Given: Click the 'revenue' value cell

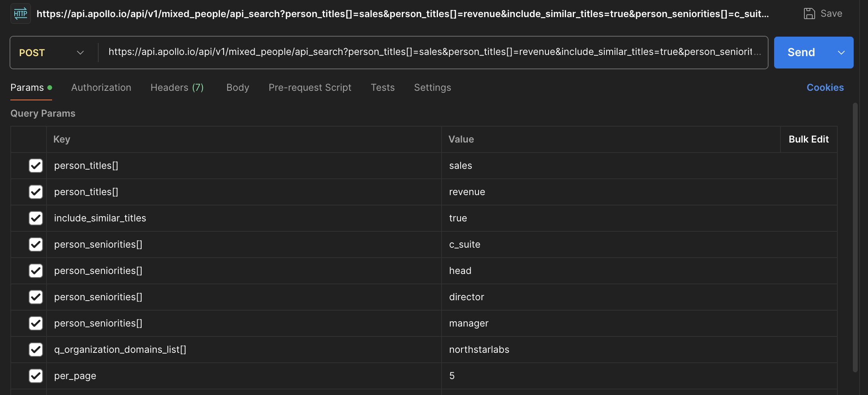Looking at the screenshot, I should [x=639, y=192].
